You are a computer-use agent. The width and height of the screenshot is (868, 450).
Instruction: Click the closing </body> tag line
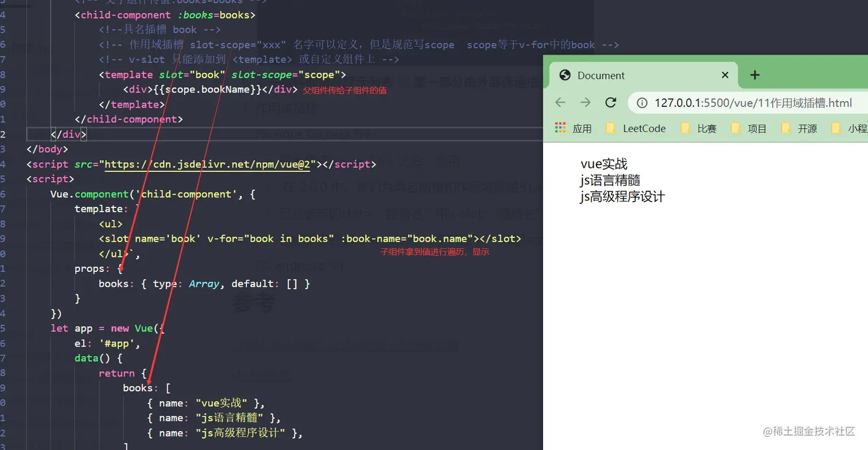48,149
